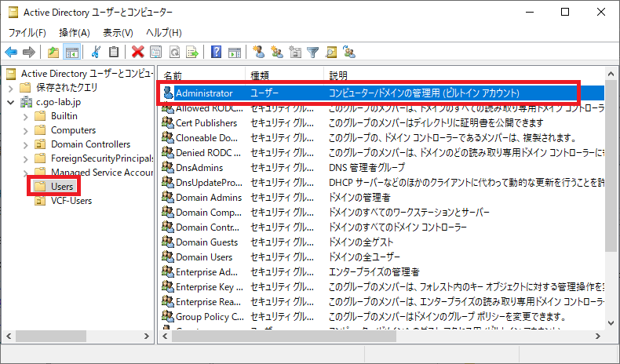Click the Domain Comp... group icon

click(168, 213)
